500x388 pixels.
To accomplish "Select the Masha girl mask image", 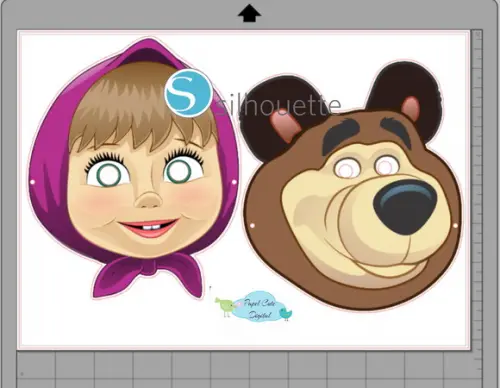I will pos(133,167).
